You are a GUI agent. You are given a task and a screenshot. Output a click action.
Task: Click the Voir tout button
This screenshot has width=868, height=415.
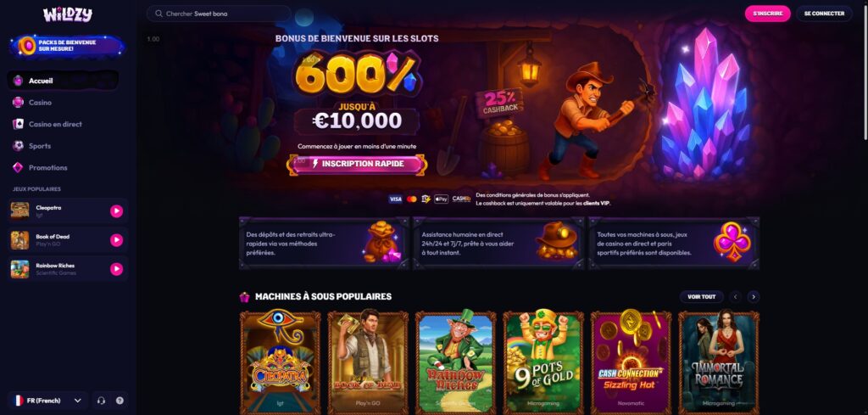pyautogui.click(x=701, y=296)
